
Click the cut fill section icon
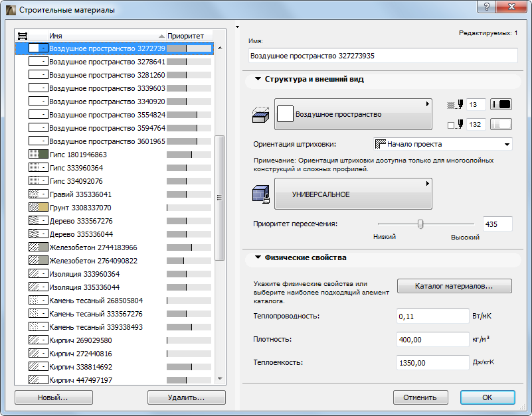(x=260, y=115)
